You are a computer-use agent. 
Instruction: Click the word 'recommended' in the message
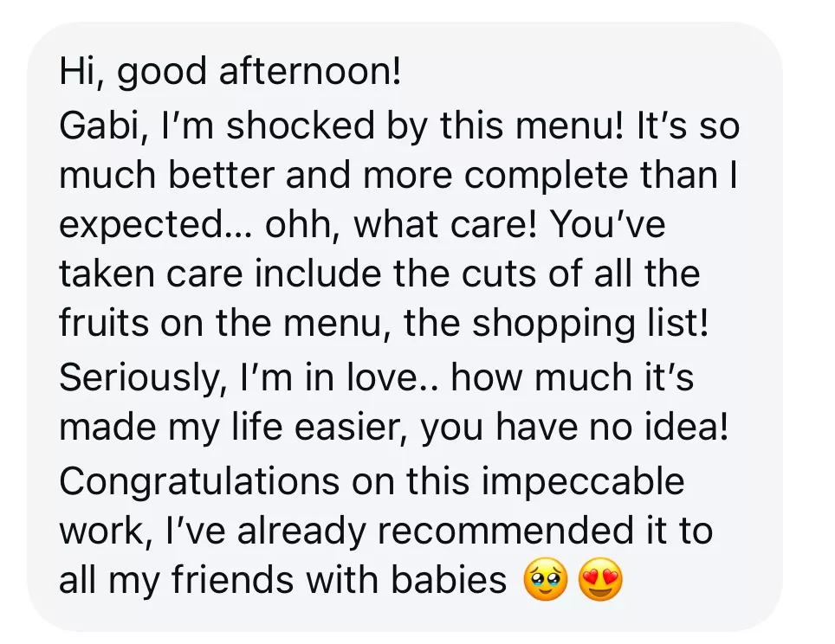505,531
